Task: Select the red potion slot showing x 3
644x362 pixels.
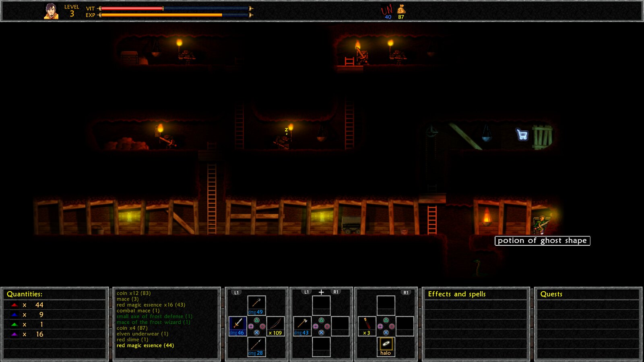Action: click(x=367, y=326)
